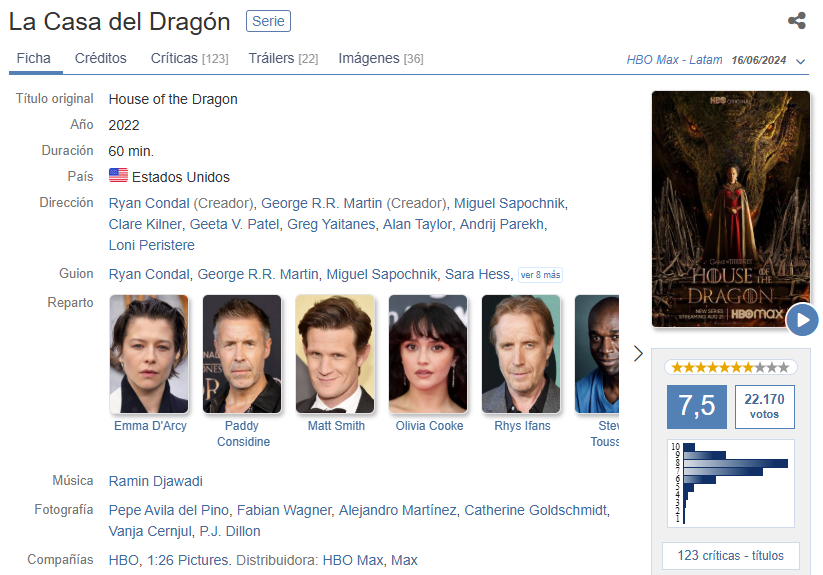Select Olivia Cooke's portrait
Viewport: 823px width, 575px height.
(x=428, y=354)
